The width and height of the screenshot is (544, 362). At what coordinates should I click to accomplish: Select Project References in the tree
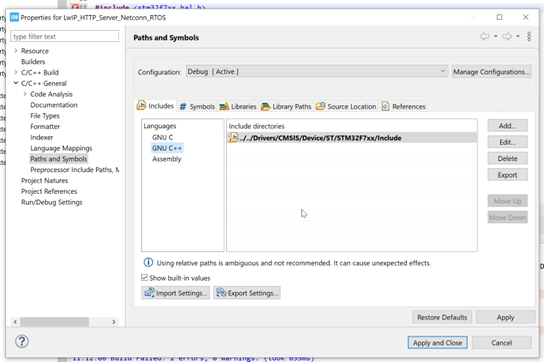[x=49, y=191]
